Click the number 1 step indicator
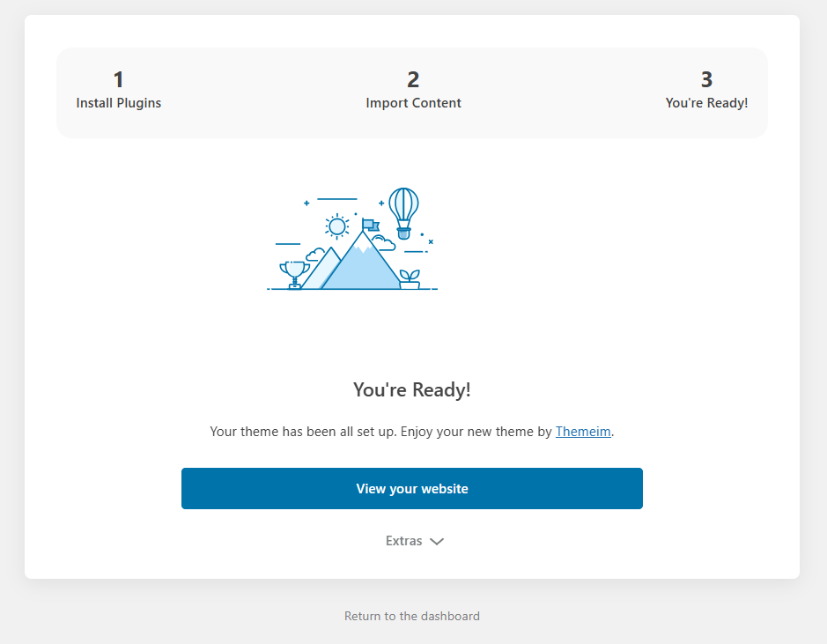Viewport: 827px width, 644px height. [118, 79]
